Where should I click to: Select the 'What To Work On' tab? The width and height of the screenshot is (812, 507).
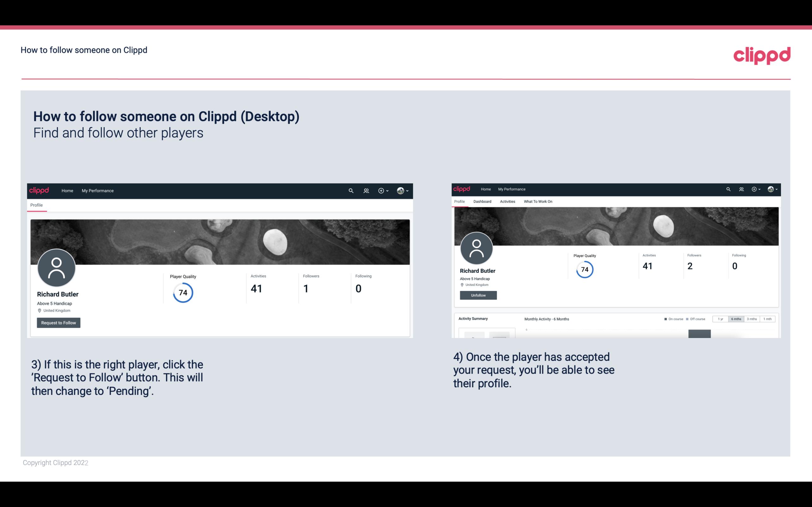coord(538,201)
